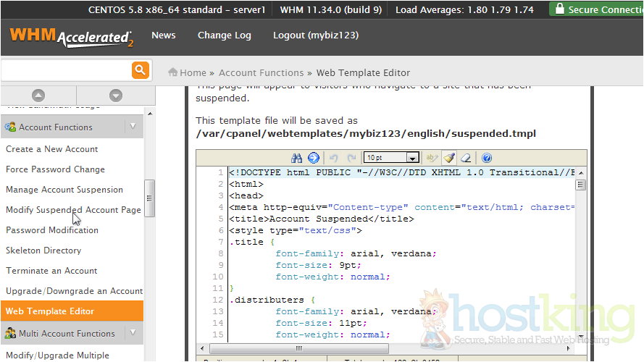
Task: Open Modify Suspended Account Page link
Action: click(x=73, y=210)
